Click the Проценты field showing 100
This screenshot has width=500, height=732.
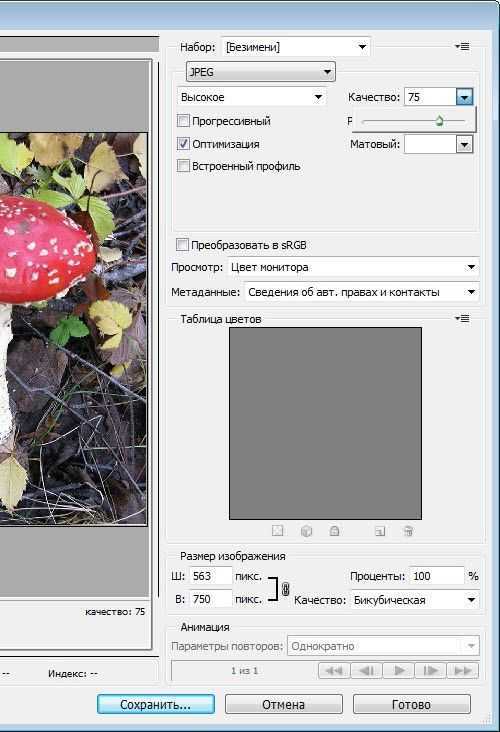coord(437,576)
